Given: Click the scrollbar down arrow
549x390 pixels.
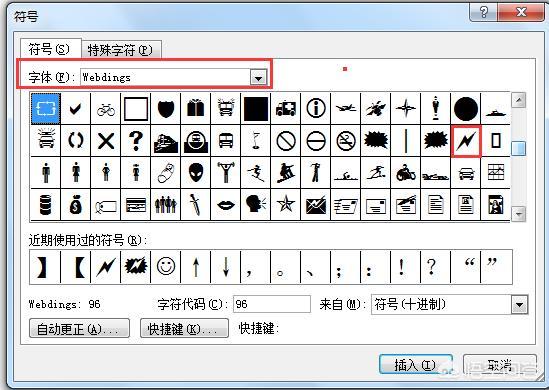Looking at the screenshot, I should (519, 213).
